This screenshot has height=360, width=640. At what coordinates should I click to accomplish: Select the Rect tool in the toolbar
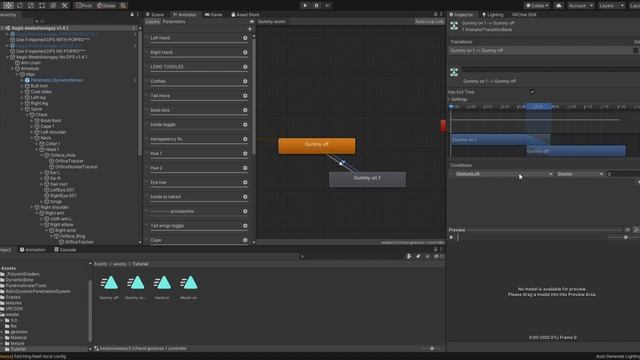point(42,6)
